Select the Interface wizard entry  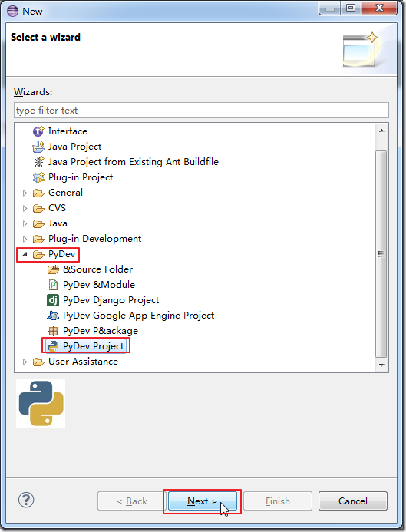tap(68, 131)
